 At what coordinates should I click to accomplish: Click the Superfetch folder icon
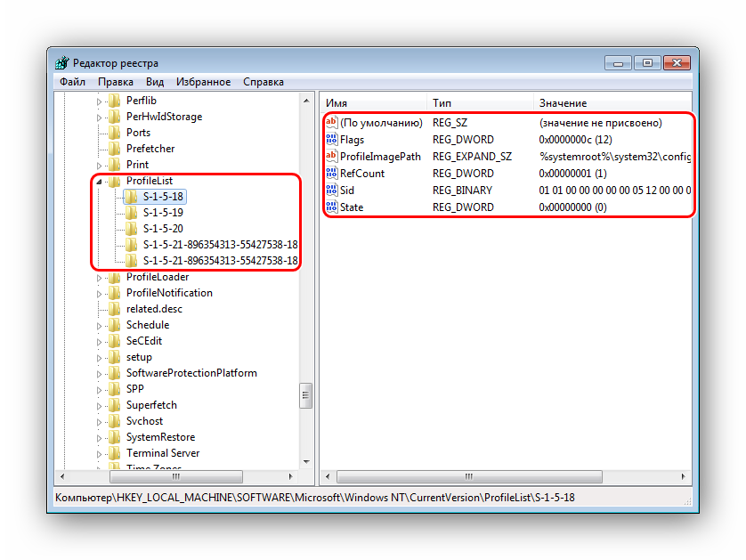pos(115,405)
